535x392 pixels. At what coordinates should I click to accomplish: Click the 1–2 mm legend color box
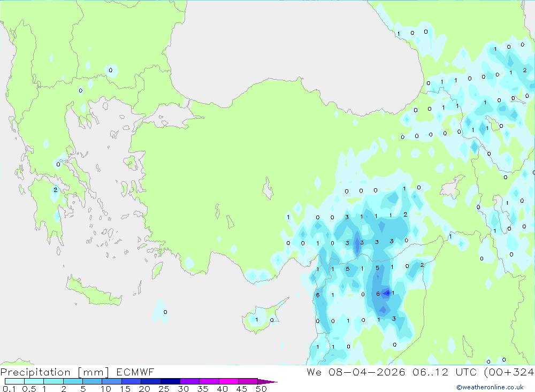(53, 381)
